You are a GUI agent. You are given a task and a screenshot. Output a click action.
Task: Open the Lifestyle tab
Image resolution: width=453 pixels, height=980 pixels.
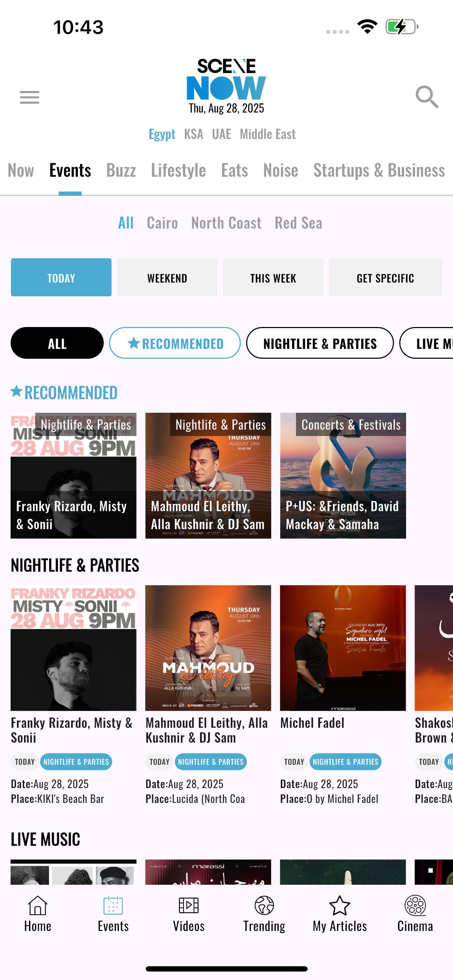tap(179, 170)
